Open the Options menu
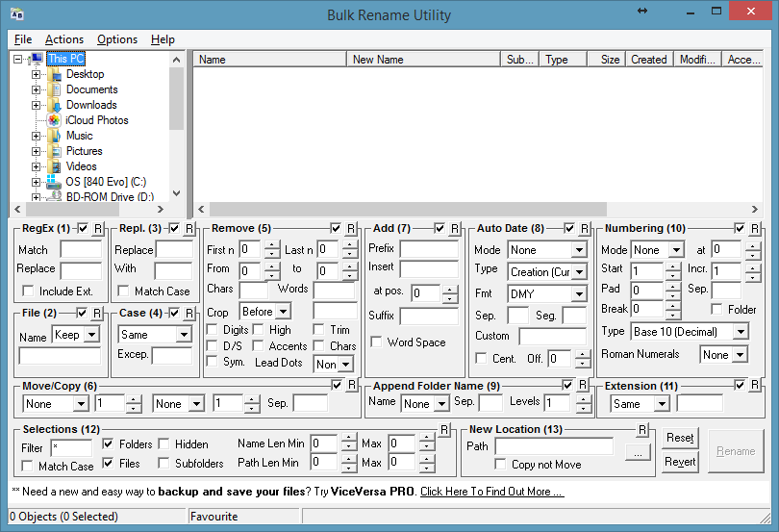The height and width of the screenshot is (532, 779). coord(117,39)
